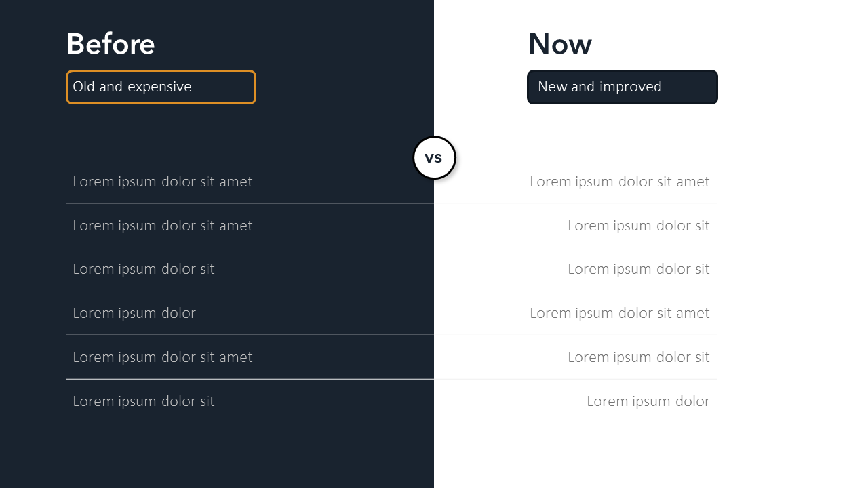This screenshot has width=868, height=488.
Task: Click the fifth row under Now
Action: point(638,357)
